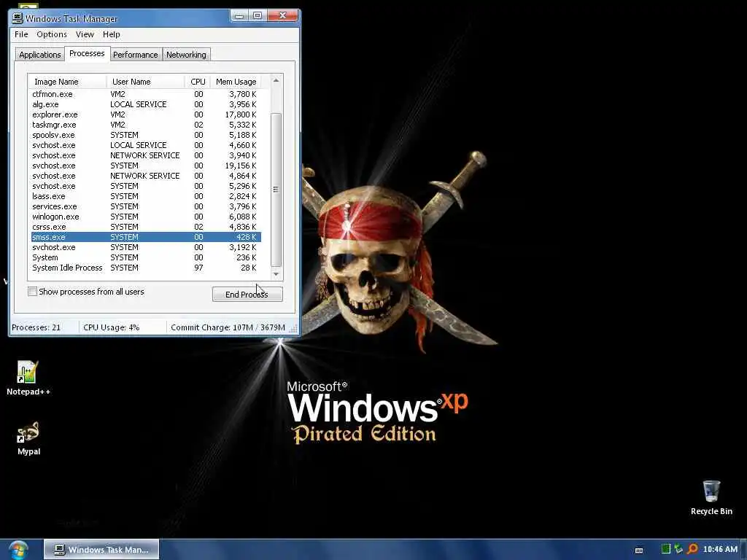
Task: Click the keyboard tray icon
Action: [x=639, y=550]
